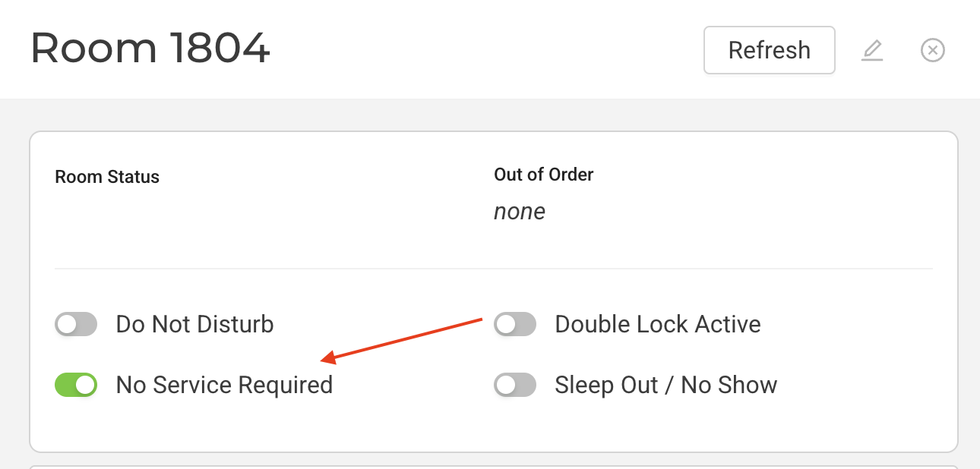
Task: Switch on Sleep Out / No Show
Action: tap(515, 385)
